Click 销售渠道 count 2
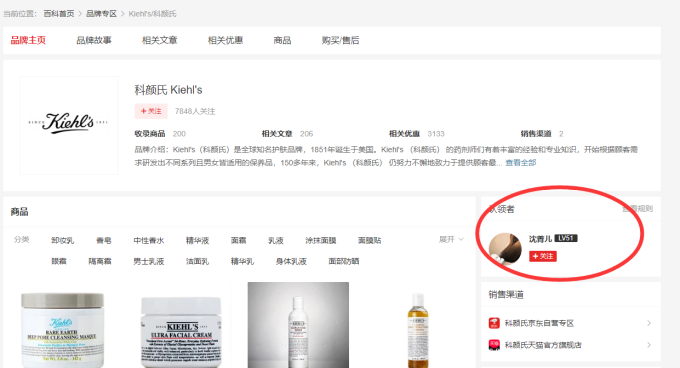680x368 pixels. click(x=561, y=134)
